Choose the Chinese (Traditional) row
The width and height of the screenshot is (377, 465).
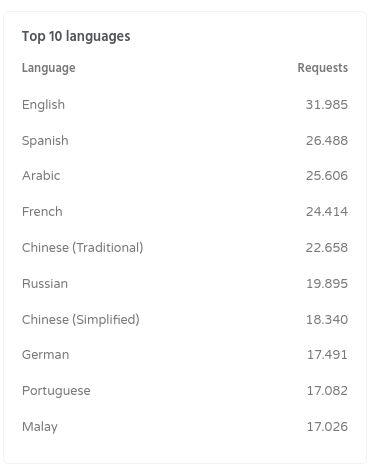185,247
